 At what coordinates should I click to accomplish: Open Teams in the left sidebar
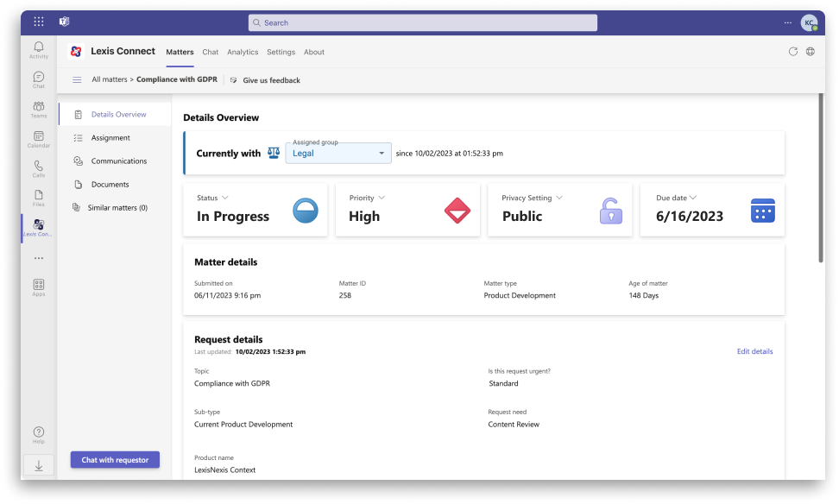(39, 109)
